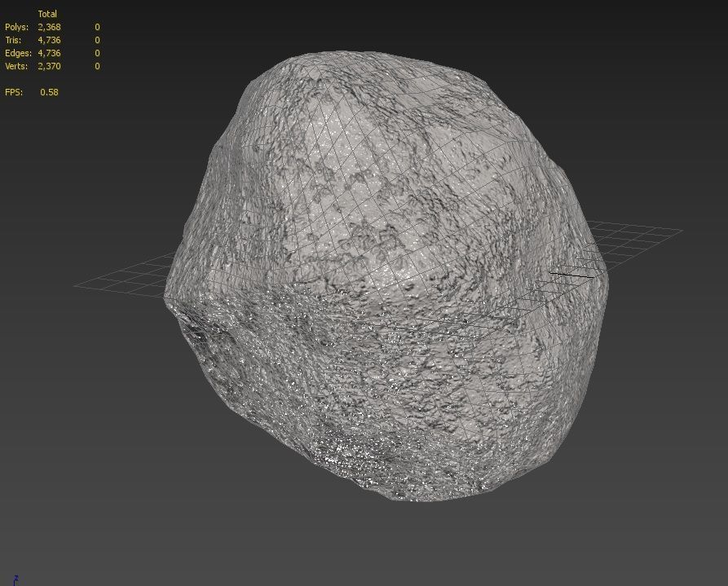Select the rock mesh in the viewport
The image size is (728, 586).
(386, 276)
